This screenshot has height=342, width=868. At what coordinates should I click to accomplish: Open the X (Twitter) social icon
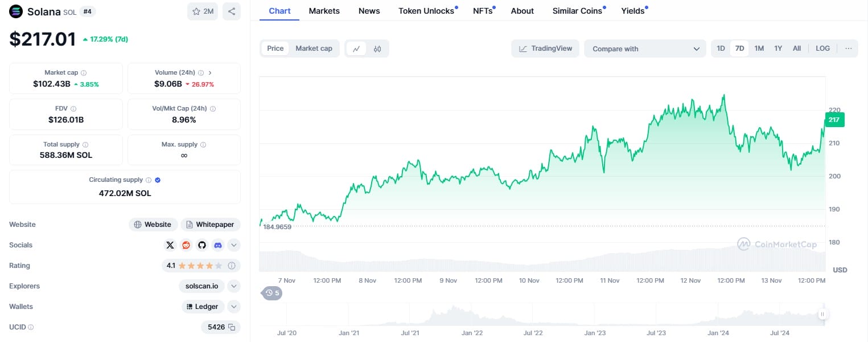pyautogui.click(x=170, y=245)
